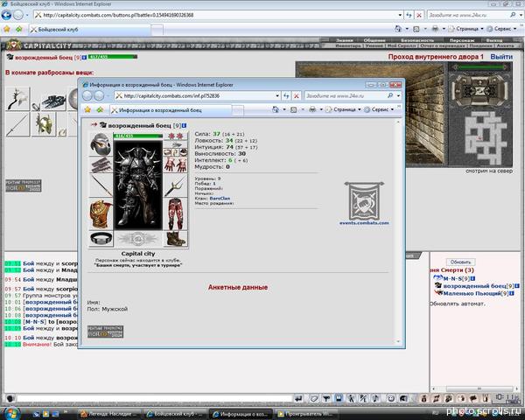This screenshot has width=525, height=420.
Task: Click возрожденный боец[9] in right player list
Action: click(479, 286)
